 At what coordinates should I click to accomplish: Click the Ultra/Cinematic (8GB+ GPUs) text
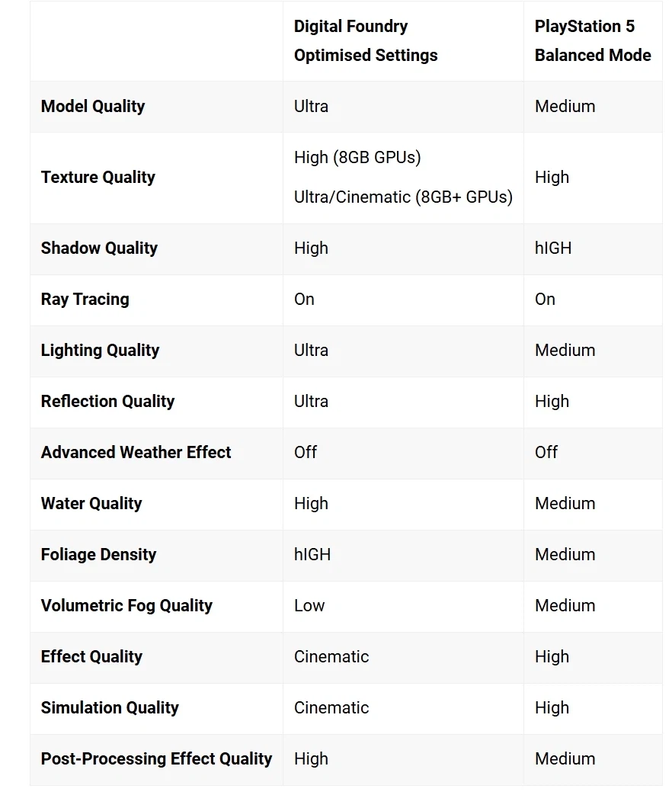coord(403,197)
